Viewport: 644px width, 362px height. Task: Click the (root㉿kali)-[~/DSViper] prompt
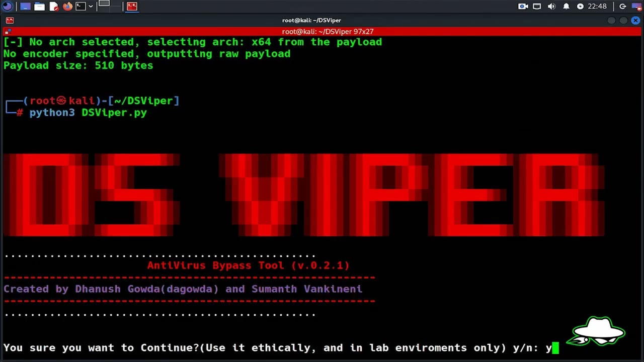click(x=101, y=101)
